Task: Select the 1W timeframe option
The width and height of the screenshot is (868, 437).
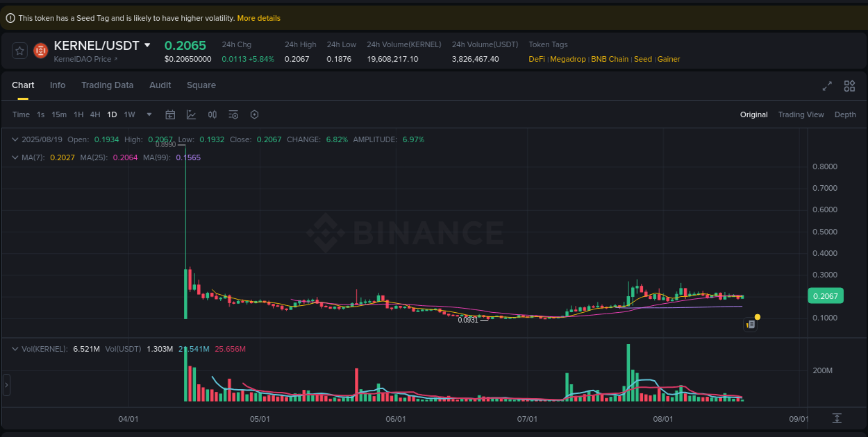Action: pyautogui.click(x=129, y=114)
